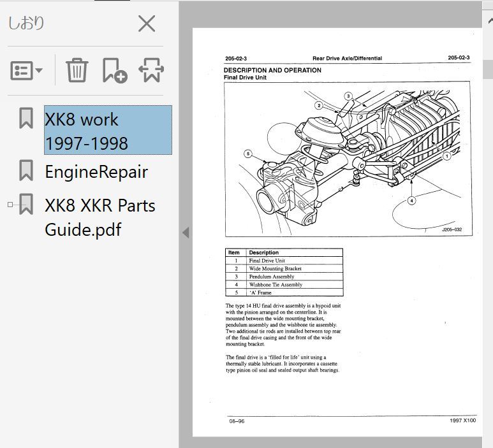493x448 pixels.
Task: Click the 'Rear Drive Axle/Differential' page header
Action: click(x=347, y=58)
